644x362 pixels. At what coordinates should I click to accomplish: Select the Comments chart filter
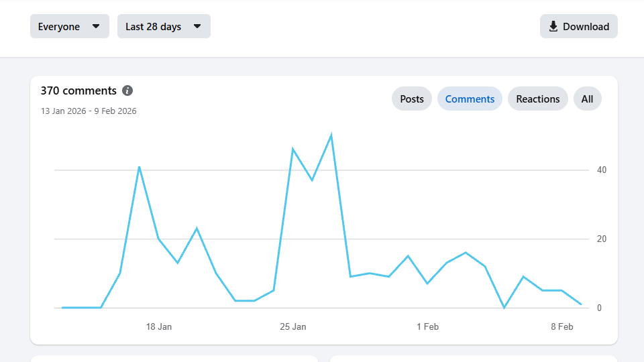(470, 99)
